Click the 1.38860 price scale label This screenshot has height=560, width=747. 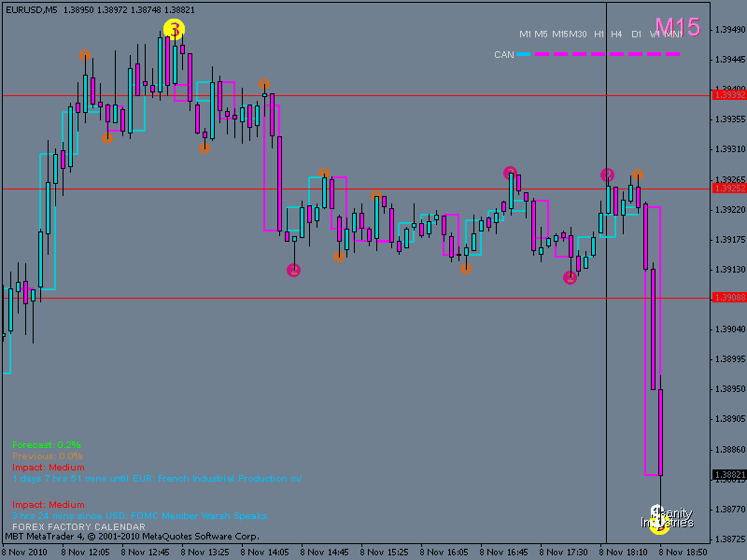pyautogui.click(x=730, y=449)
